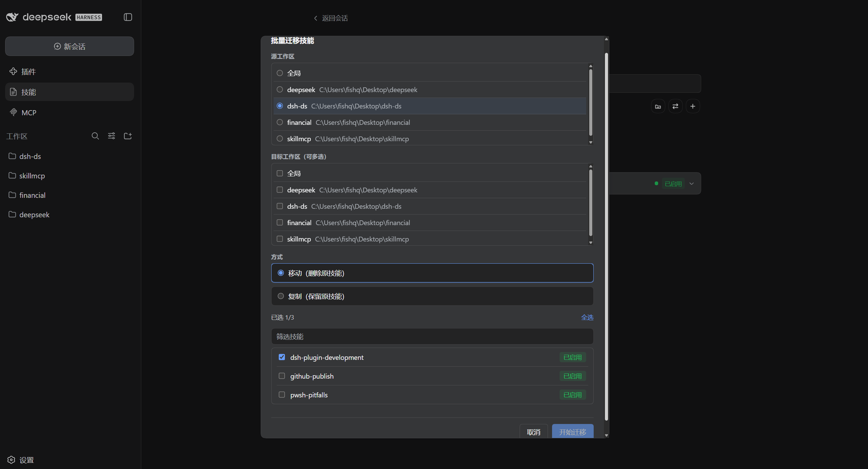Click target workspace list scrollbar down arrow
Viewport: 868px width, 469px height.
click(591, 243)
